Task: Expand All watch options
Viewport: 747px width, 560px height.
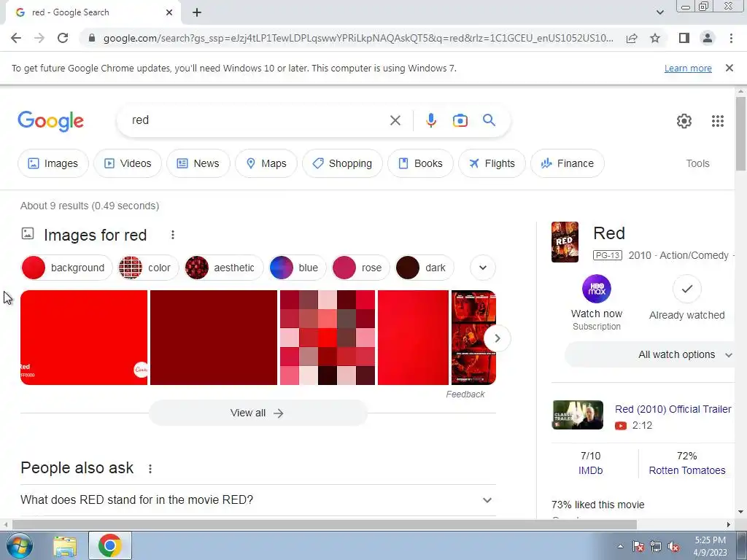Action: coord(650,355)
